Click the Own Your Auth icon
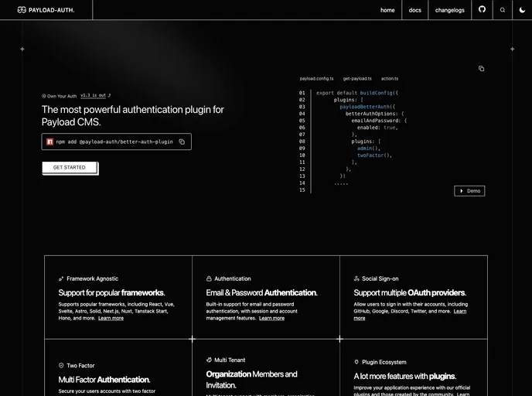This screenshot has height=396, width=532. (44, 96)
